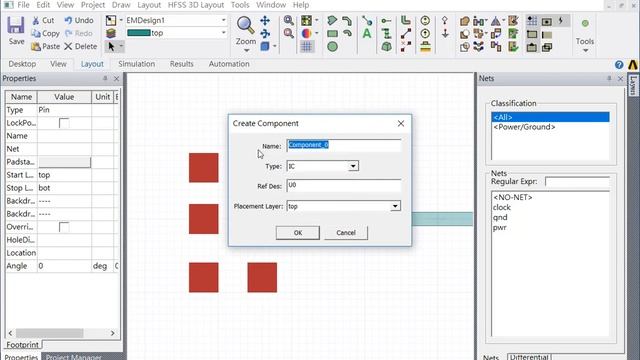Click the Zoom magnifier tool
Screen dimensions: 640x360
245,25
